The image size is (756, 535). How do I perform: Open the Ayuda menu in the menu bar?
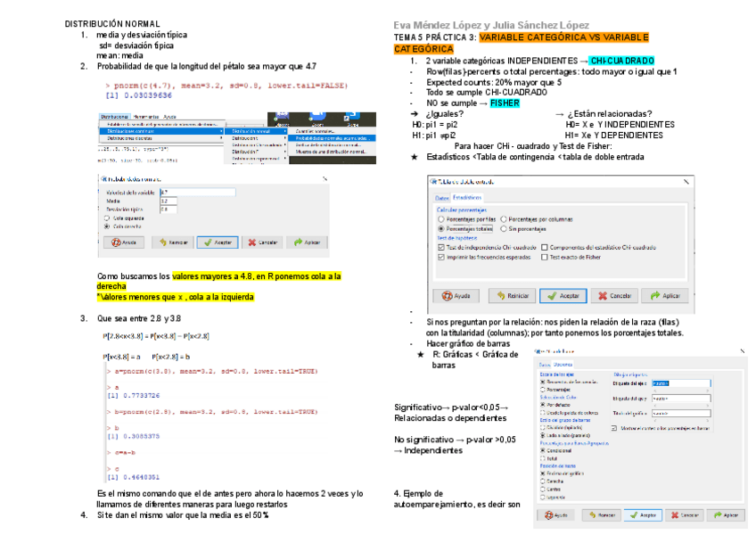click(169, 117)
